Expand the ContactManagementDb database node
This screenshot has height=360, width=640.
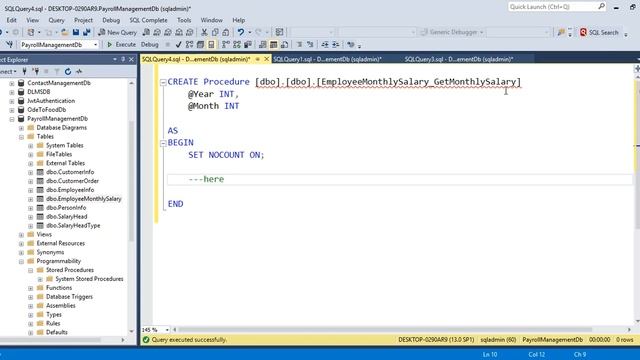[x=11, y=83]
